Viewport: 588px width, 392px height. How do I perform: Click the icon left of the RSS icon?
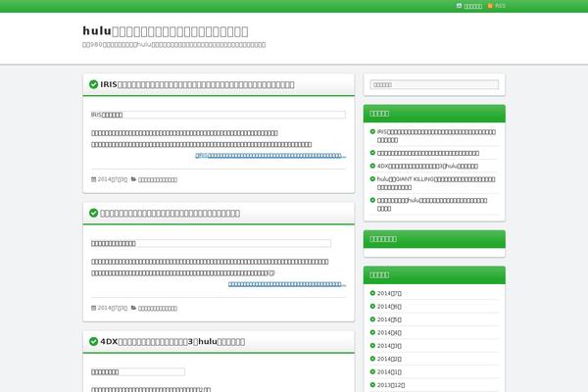pos(459,6)
